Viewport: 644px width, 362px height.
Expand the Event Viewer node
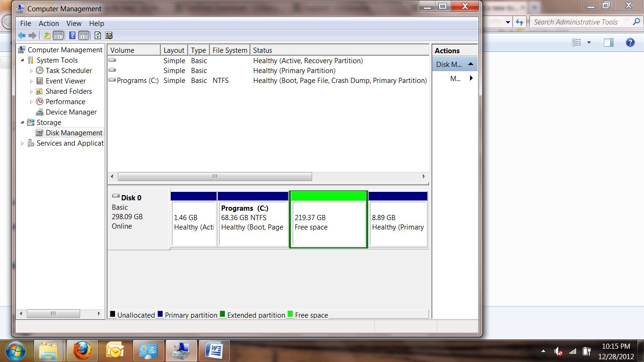coord(32,81)
